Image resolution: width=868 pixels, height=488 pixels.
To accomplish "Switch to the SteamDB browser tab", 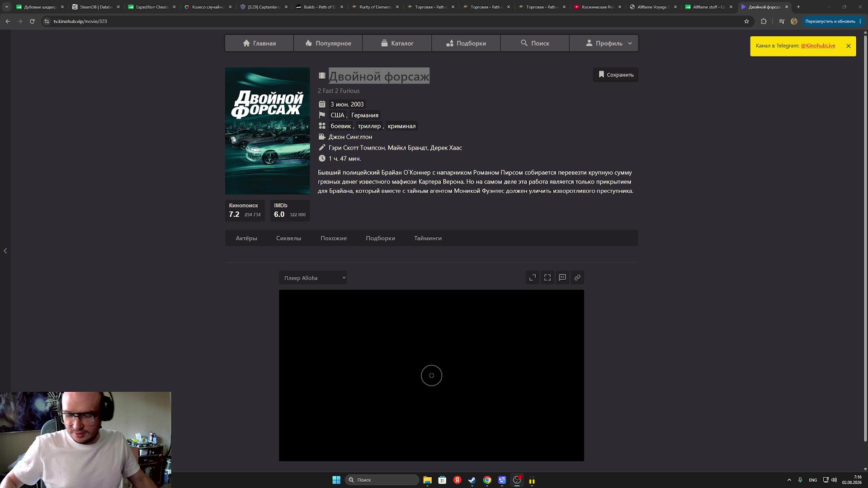I will point(96,7).
